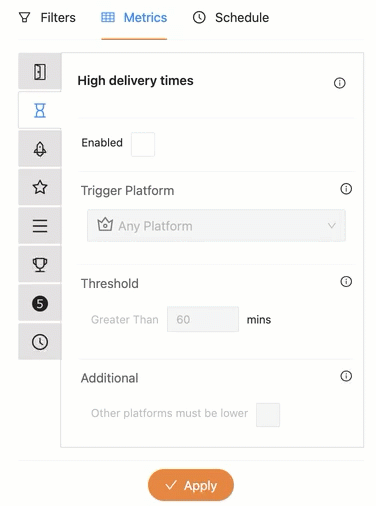
Task: Open the clock icon sidebar tab
Action: pyautogui.click(x=40, y=342)
